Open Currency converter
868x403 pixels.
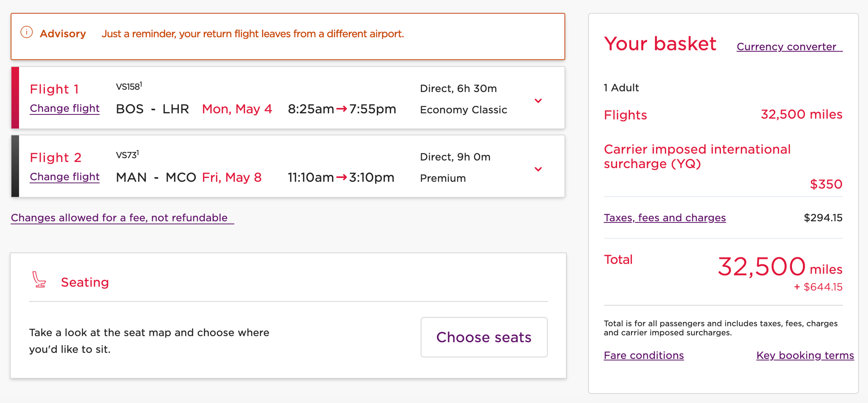789,47
